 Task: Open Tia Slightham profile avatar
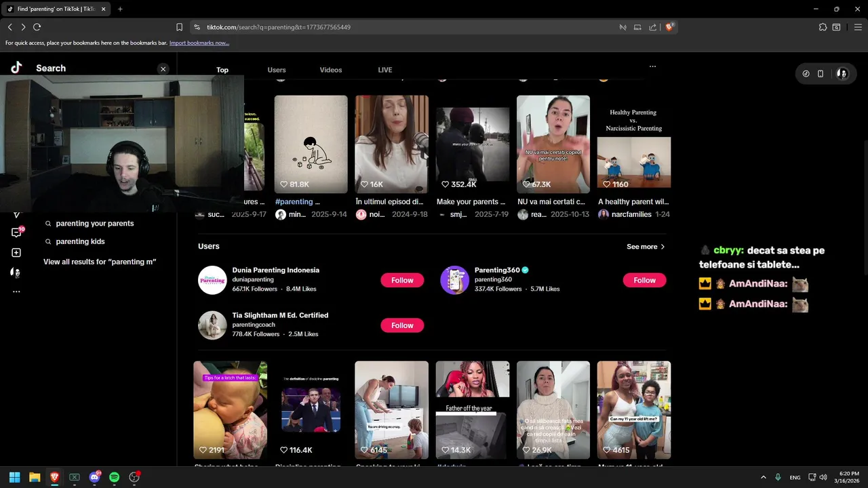(x=212, y=325)
